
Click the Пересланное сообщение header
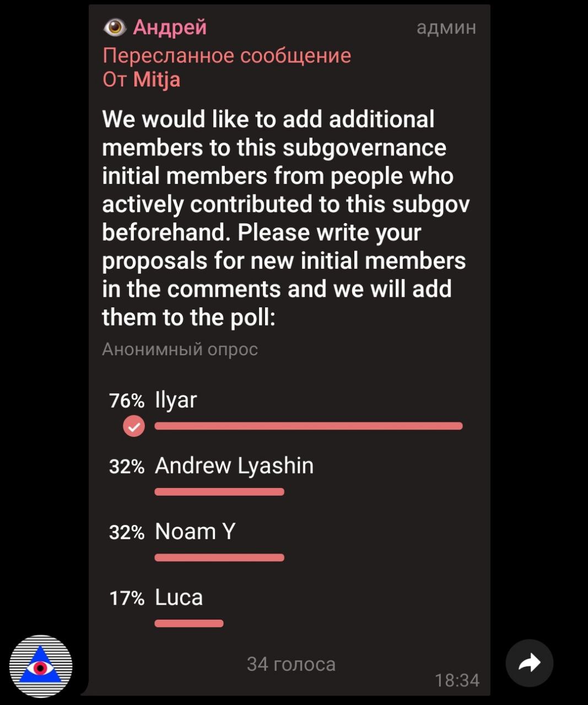(226, 56)
